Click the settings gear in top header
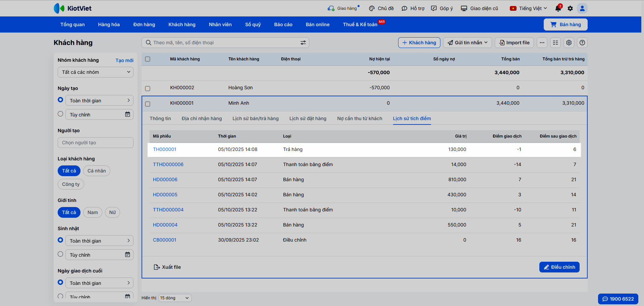644x306 pixels. [x=570, y=8]
